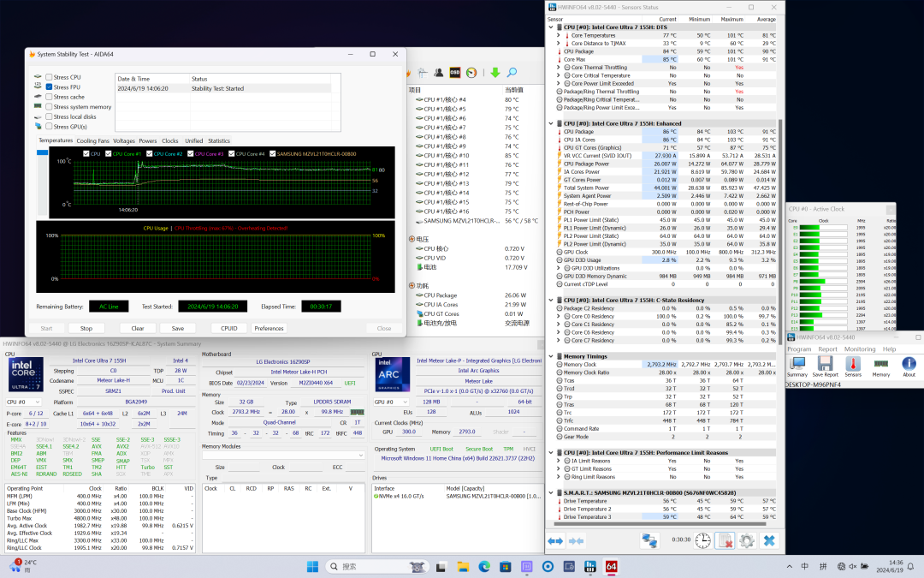Click the About icon in HWiNFO64 window
This screenshot has width=924, height=578.
909,366
